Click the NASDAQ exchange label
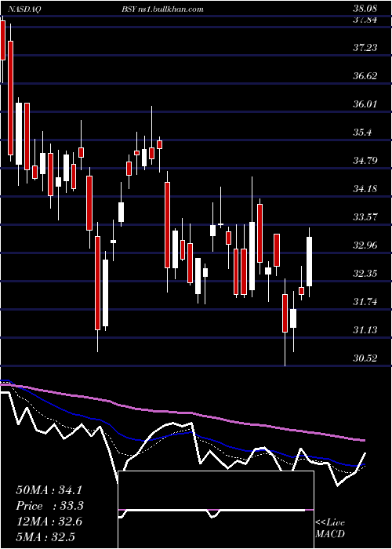The width and height of the screenshot is (392, 549). (x=23, y=9)
